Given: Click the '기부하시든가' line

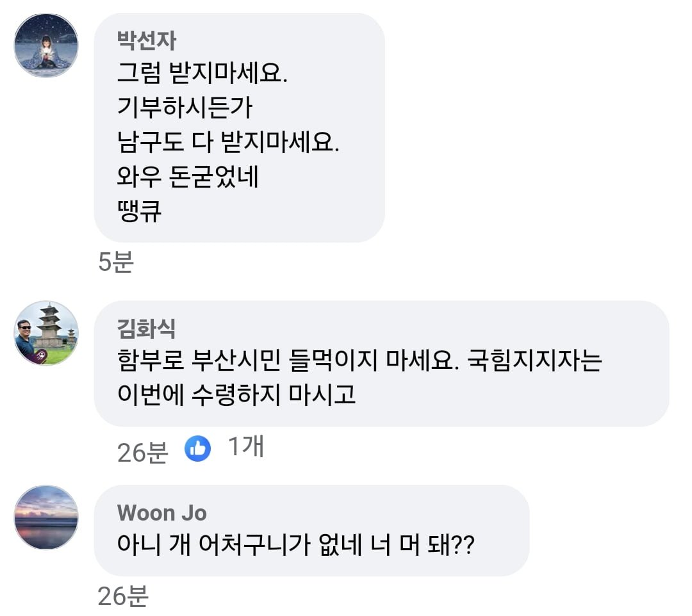Looking at the screenshot, I should pyautogui.click(x=185, y=108).
